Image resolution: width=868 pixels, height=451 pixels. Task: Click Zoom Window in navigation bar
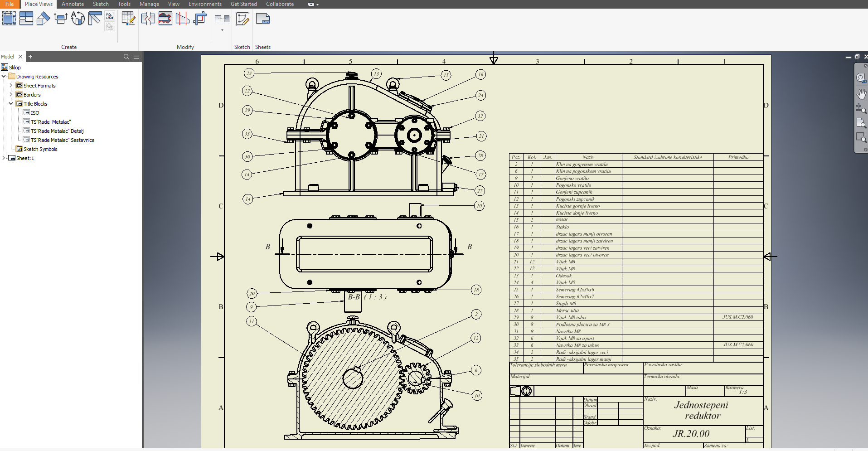coord(861,137)
